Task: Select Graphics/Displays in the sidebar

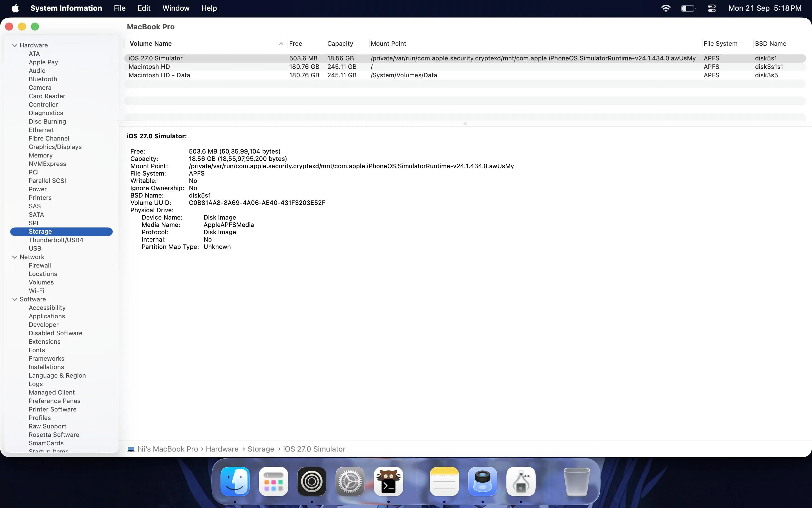Action: 55,147
